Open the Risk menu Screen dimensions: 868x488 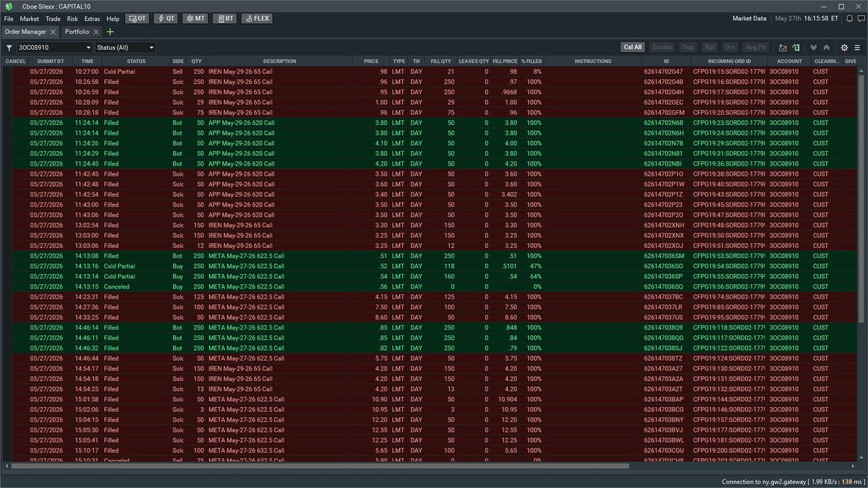72,18
